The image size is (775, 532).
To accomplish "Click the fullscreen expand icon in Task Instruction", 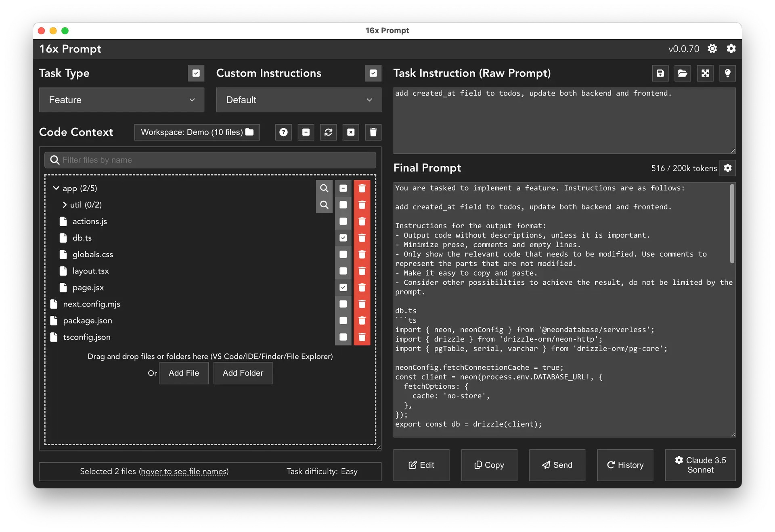I will (706, 73).
